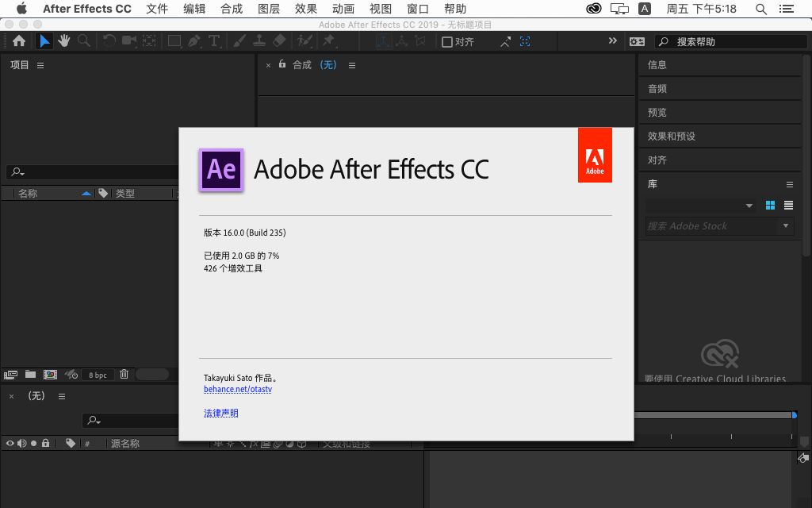
Task: Click the lock column in timeline
Action: [x=45, y=443]
